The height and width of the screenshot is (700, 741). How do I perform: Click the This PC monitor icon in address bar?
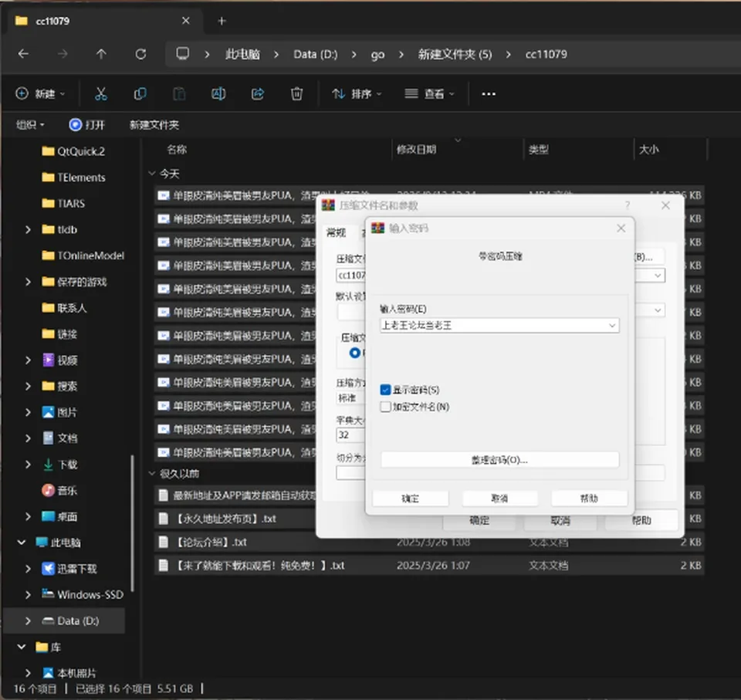coord(182,53)
